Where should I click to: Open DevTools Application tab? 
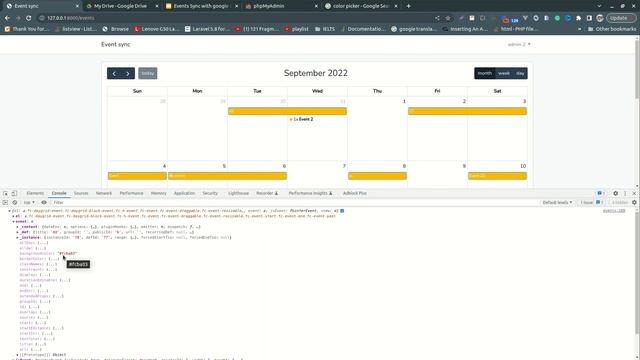(184, 193)
